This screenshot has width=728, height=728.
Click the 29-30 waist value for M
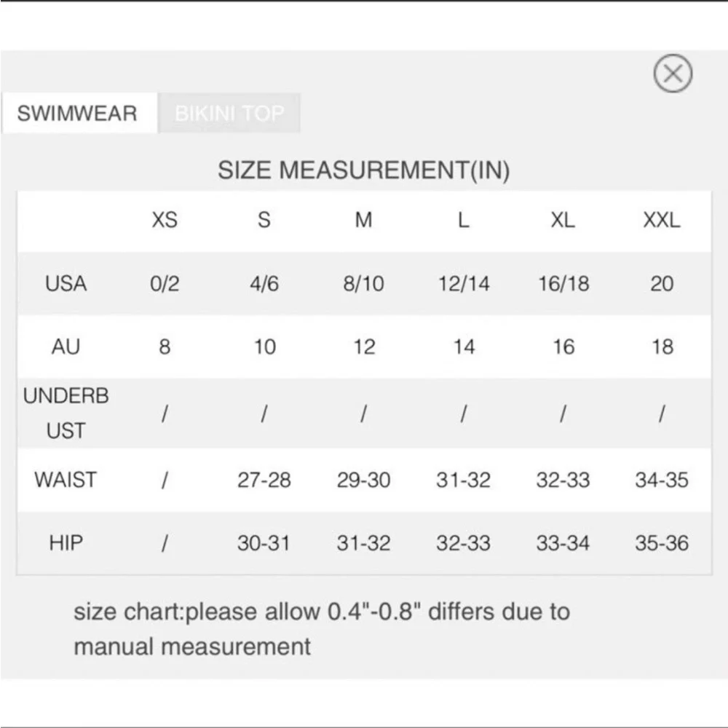pos(363,480)
